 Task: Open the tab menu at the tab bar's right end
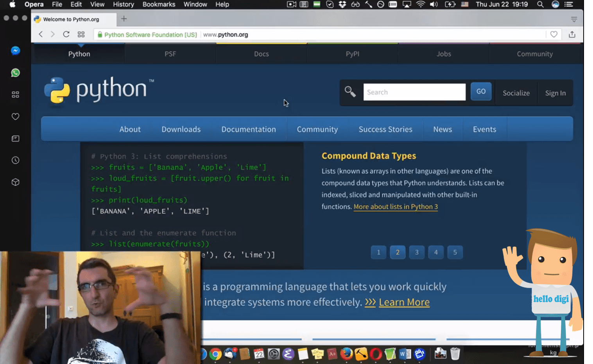tap(574, 19)
